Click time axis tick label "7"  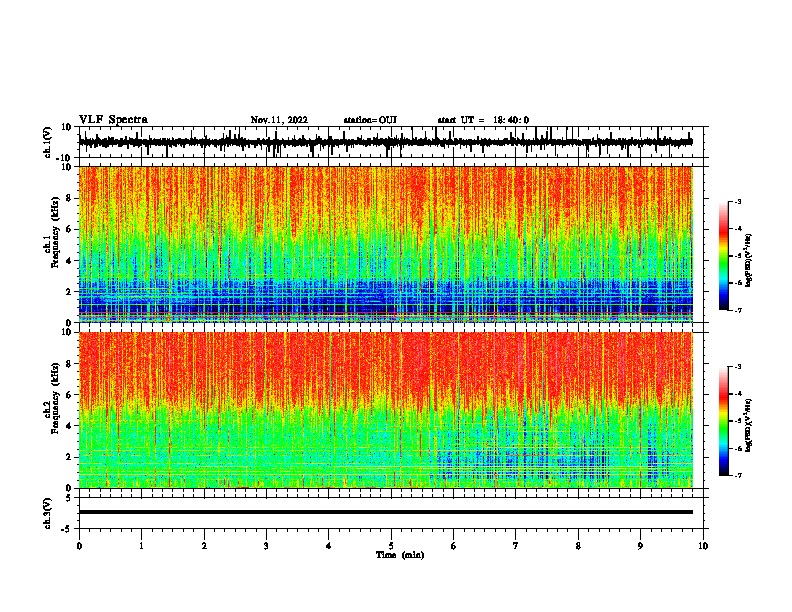[516, 546]
